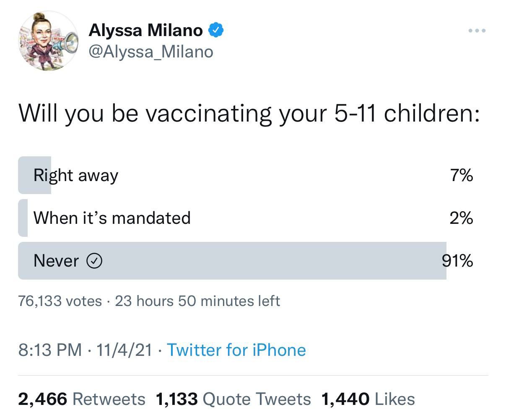Click the checkmark icon next to Never
Image resolution: width=506 pixels, height=420 pixels.
pyautogui.click(x=94, y=261)
